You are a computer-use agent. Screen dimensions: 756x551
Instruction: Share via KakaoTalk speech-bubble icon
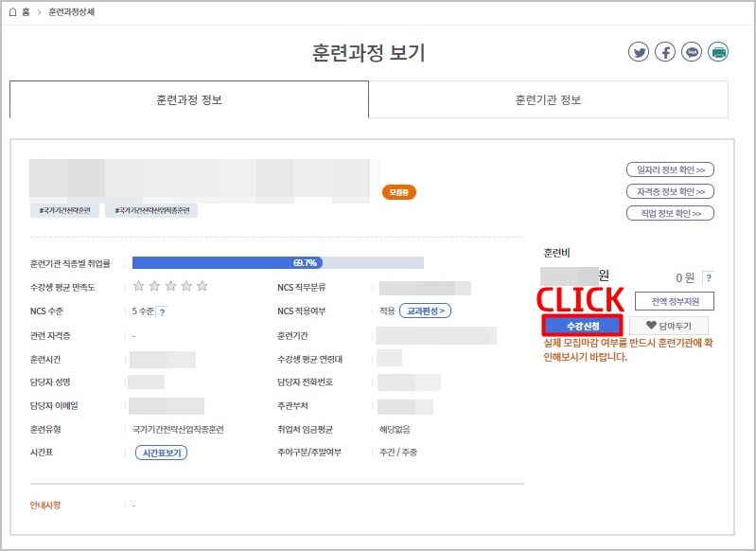click(692, 52)
